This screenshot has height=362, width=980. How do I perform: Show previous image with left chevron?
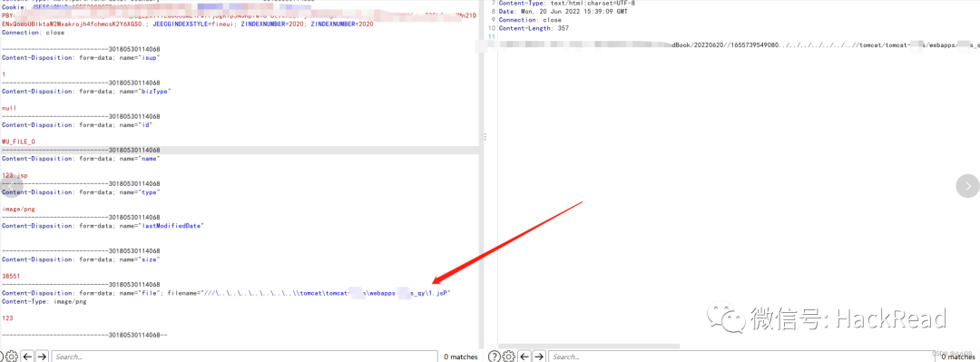(11, 186)
